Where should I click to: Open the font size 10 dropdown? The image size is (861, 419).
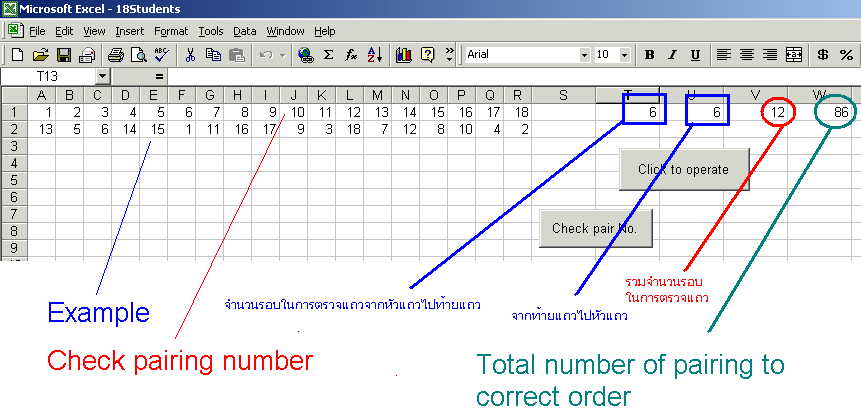coord(624,55)
